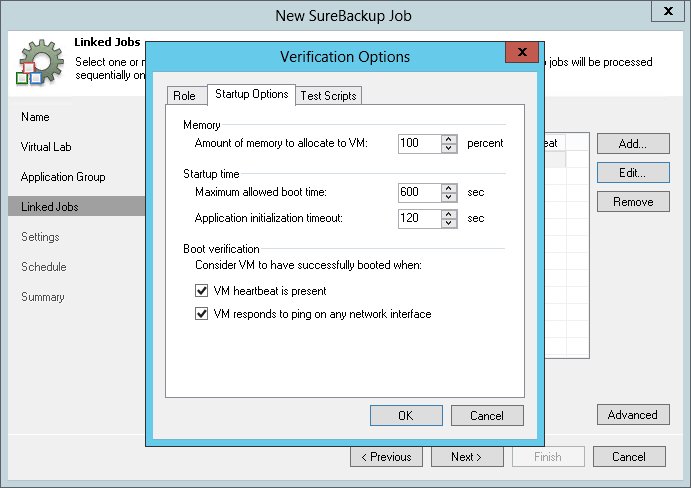Click the SureBackup gear icon in header
This screenshot has height=488, width=691.
pos(40,62)
